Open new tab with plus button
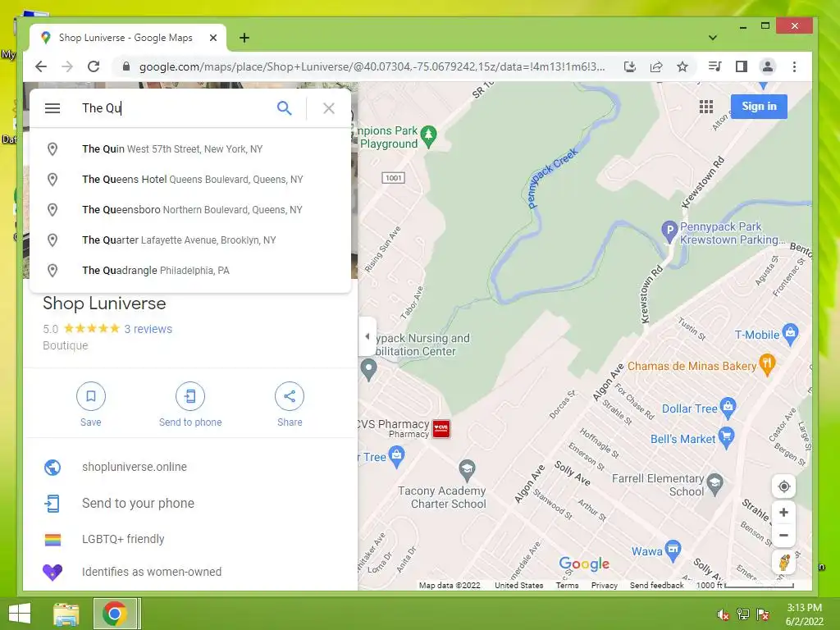The width and height of the screenshot is (840, 630). [x=244, y=38]
